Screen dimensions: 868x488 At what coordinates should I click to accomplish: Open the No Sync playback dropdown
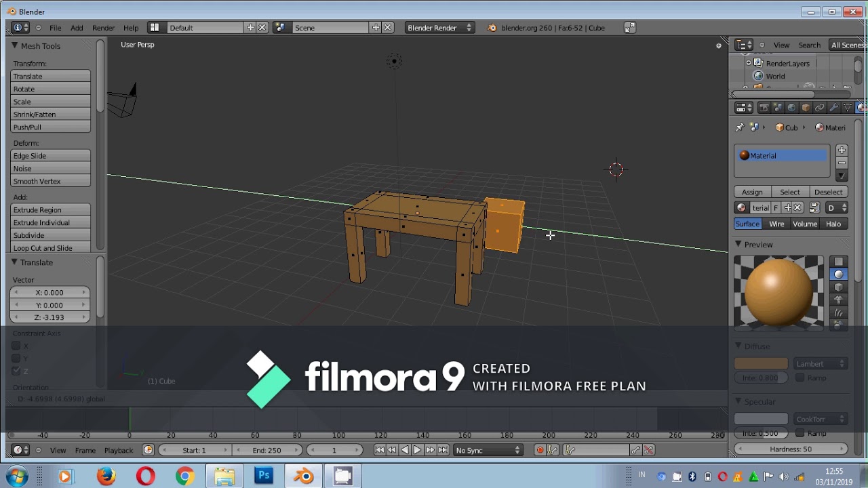[x=488, y=450]
